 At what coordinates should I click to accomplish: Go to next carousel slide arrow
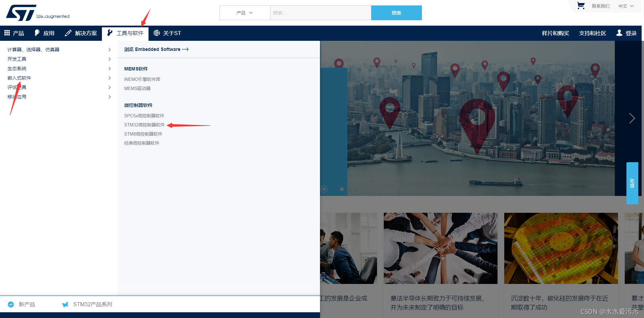tap(632, 118)
